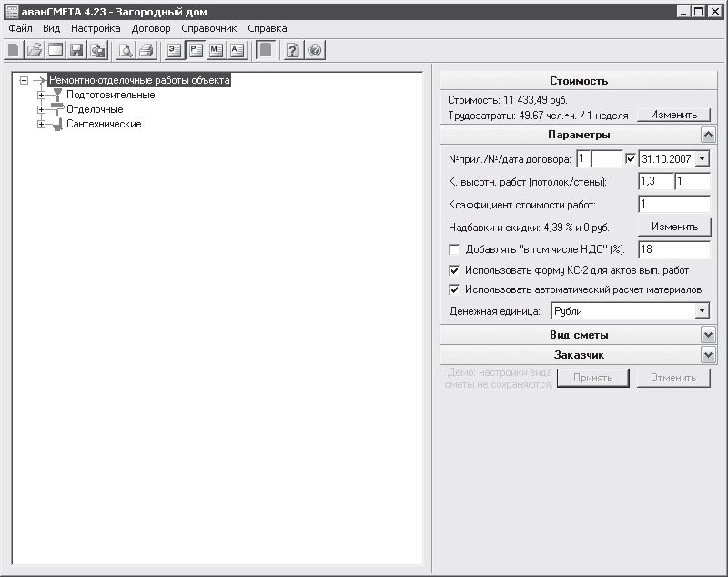Save the estimate with the floppy disk icon

pyautogui.click(x=76, y=50)
